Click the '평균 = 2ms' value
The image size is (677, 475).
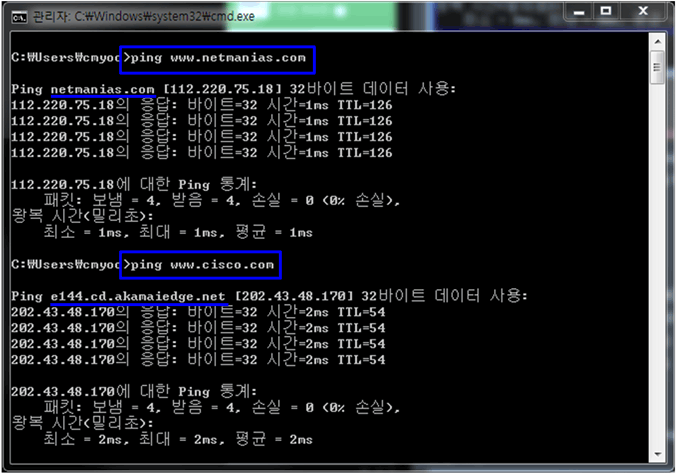pos(274,439)
